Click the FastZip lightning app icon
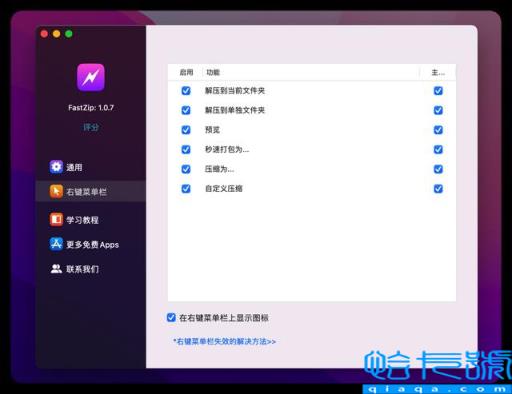 pos(91,77)
